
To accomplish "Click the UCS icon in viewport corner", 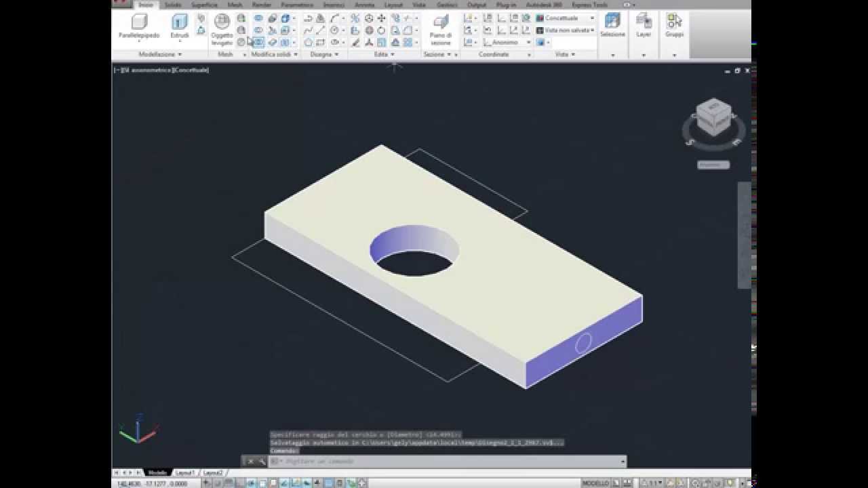I will pyautogui.click(x=138, y=429).
